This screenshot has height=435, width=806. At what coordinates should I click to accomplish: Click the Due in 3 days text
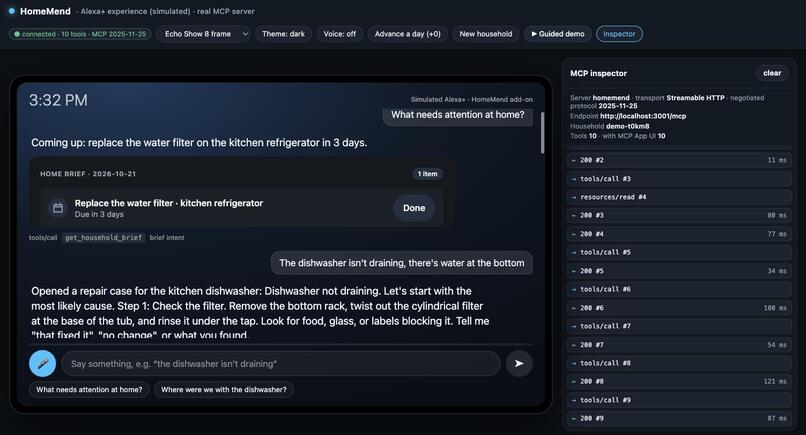pos(99,214)
